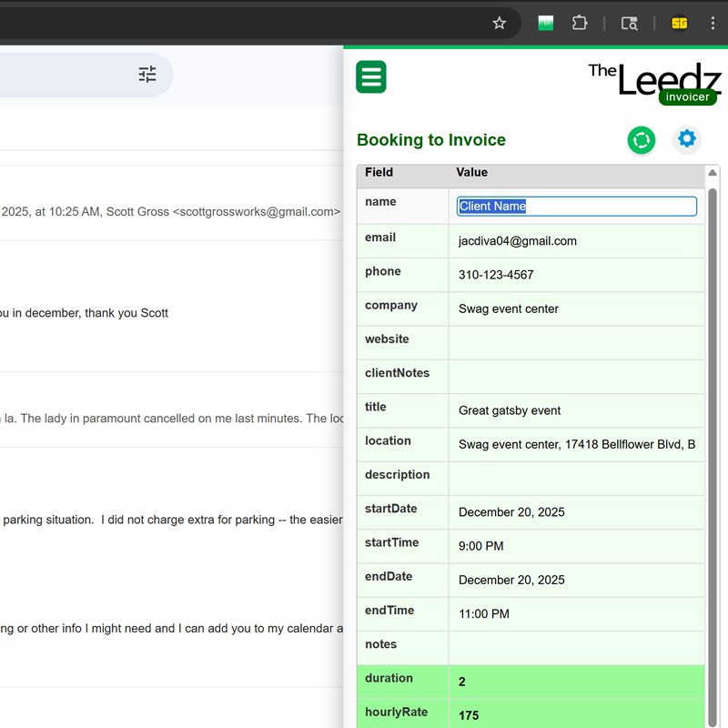This screenshot has height=728, width=728.
Task: Click the name field with Client Name
Action: pyautogui.click(x=577, y=207)
